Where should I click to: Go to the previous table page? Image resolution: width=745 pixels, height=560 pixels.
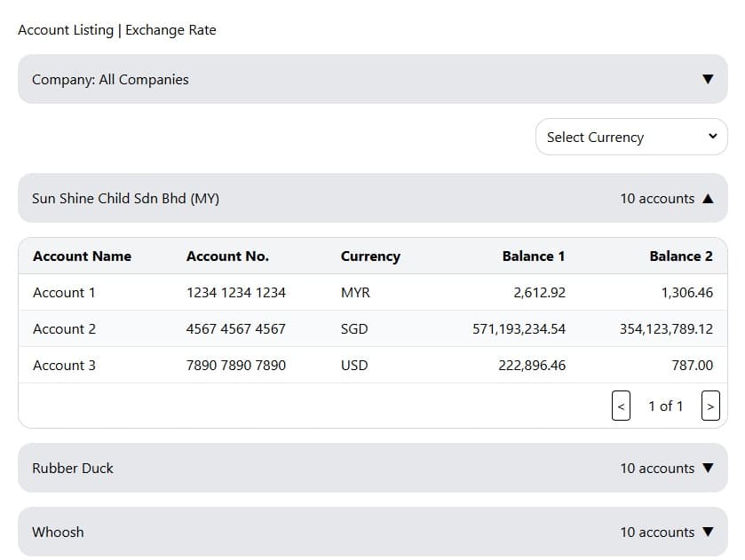tap(621, 406)
